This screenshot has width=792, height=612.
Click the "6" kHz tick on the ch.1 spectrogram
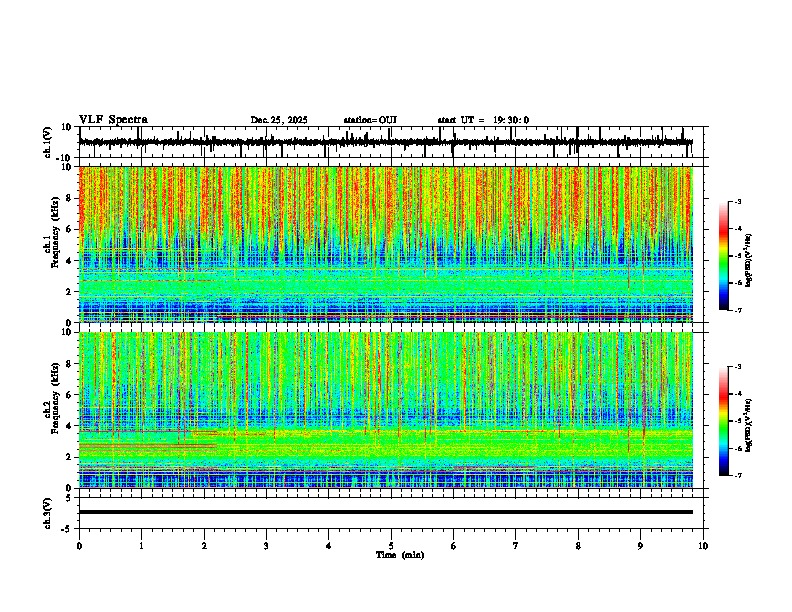(69, 229)
